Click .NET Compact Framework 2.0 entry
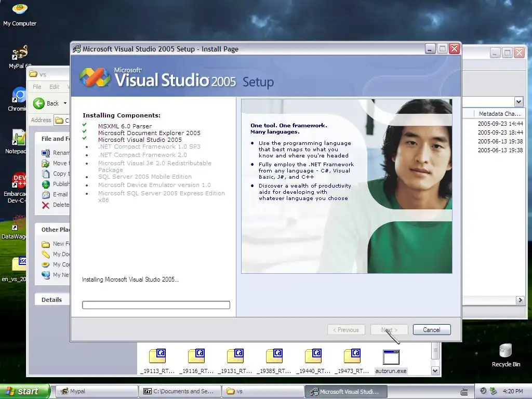The width and height of the screenshot is (532, 399). click(142, 155)
